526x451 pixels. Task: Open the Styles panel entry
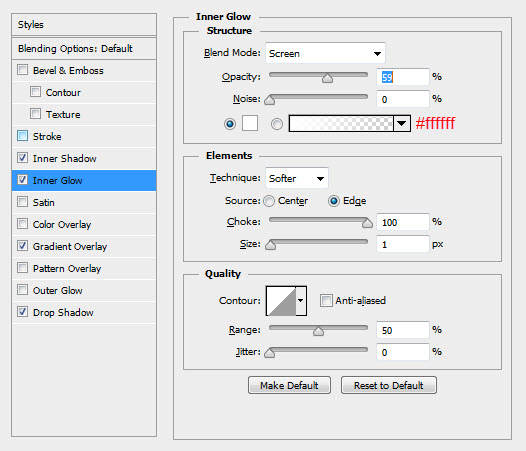[84, 24]
